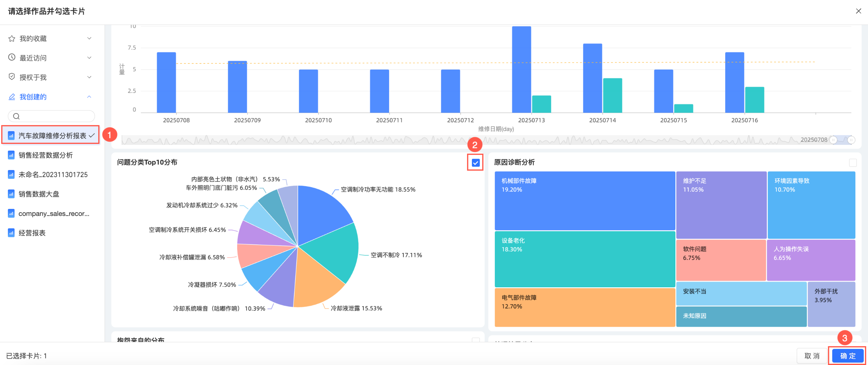Click the report icon of company_sales_recor...

pyautogui.click(x=11, y=213)
